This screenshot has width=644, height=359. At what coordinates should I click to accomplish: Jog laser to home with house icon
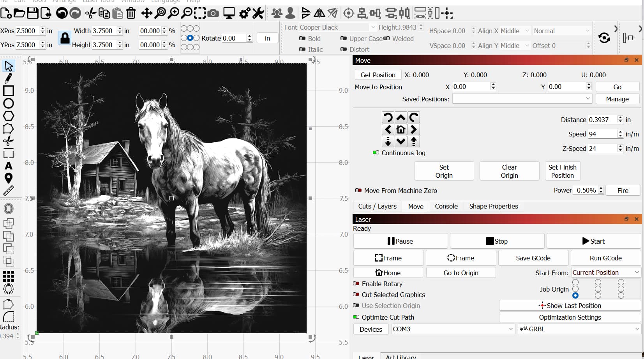401,129
